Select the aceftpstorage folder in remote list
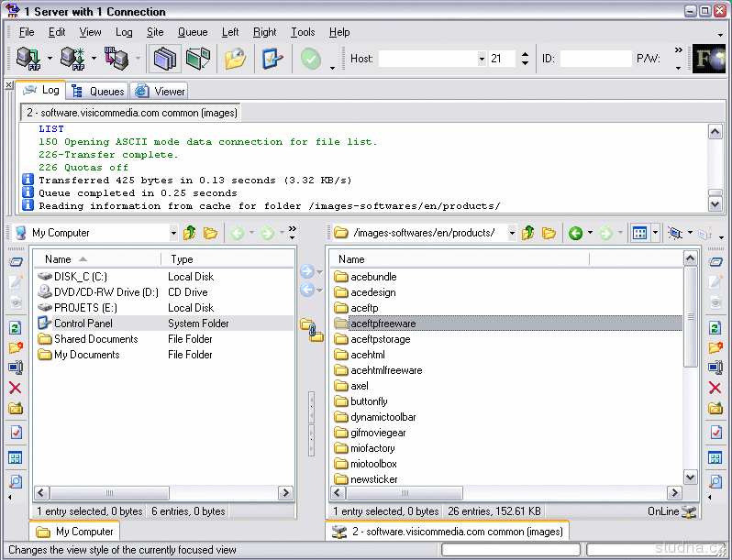The width and height of the screenshot is (732, 560). point(380,339)
